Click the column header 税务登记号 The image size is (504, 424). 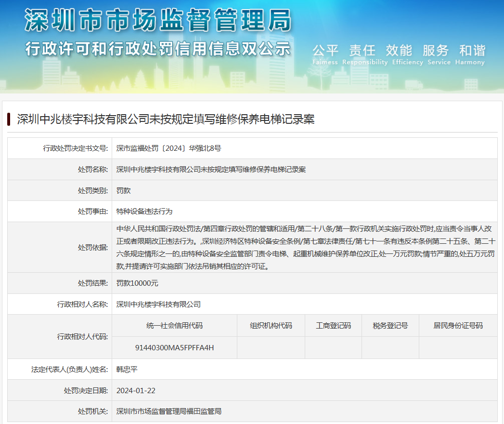pos(390,326)
